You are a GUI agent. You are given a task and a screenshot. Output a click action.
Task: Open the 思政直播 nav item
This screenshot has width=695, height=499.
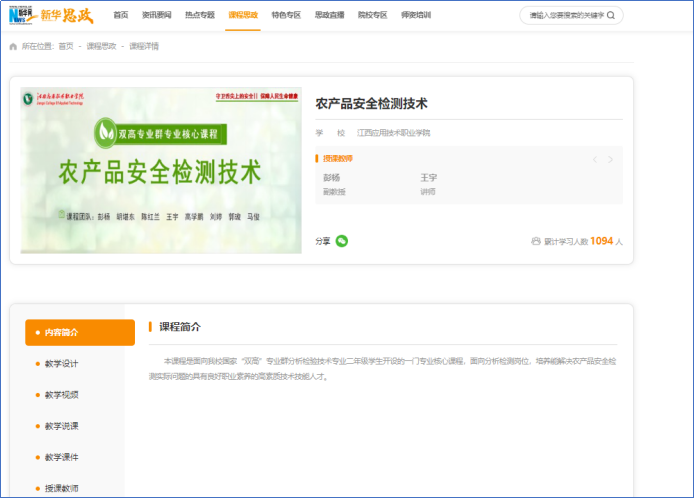click(329, 15)
